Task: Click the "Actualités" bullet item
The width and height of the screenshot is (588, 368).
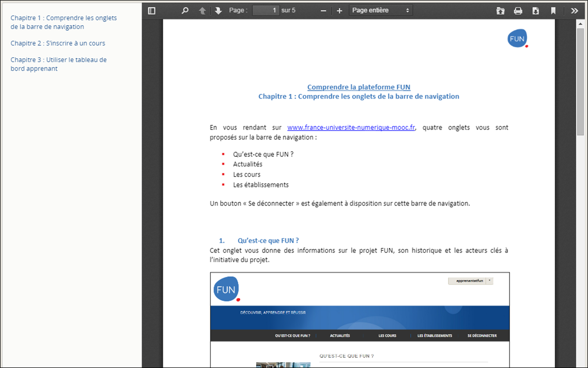Action: pos(248,164)
